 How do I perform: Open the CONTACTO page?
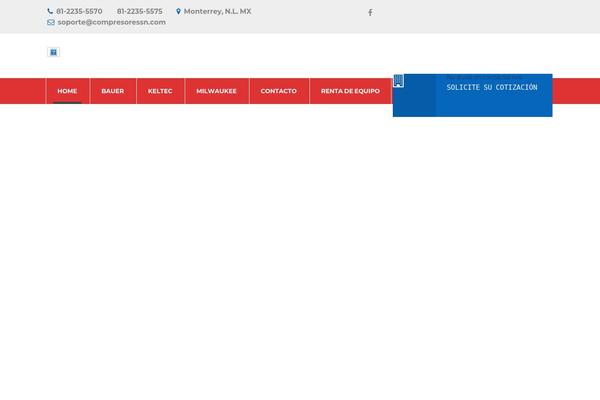point(279,91)
